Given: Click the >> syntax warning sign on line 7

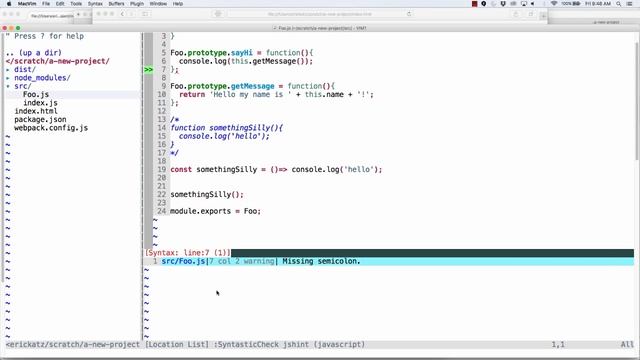Looking at the screenshot, I should (149, 69).
